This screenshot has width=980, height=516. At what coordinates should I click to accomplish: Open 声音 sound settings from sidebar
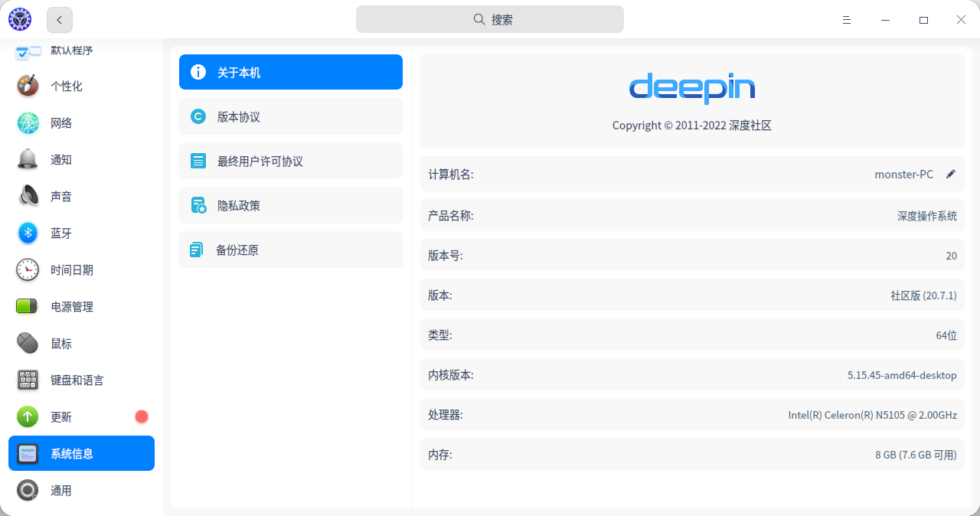[28, 196]
